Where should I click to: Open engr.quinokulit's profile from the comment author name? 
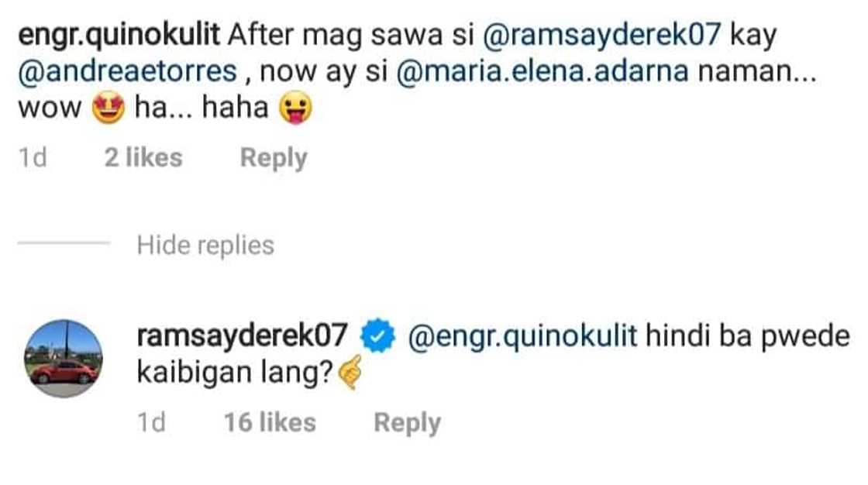coord(119,36)
